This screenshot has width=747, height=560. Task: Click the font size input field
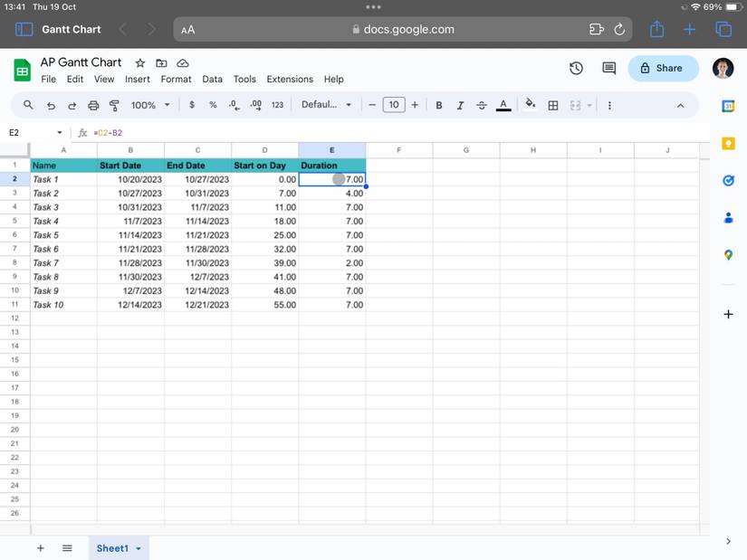(x=393, y=105)
